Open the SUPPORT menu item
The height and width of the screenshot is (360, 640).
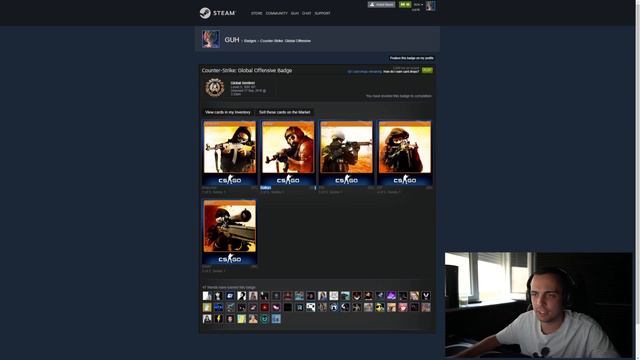pyautogui.click(x=322, y=13)
